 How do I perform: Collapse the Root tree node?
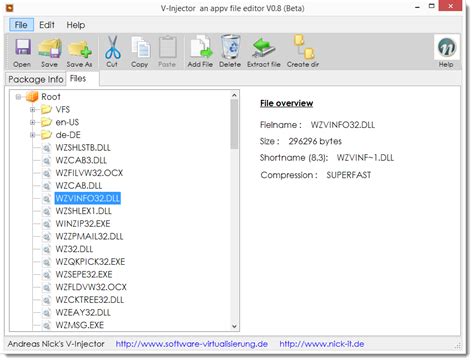coord(18,97)
